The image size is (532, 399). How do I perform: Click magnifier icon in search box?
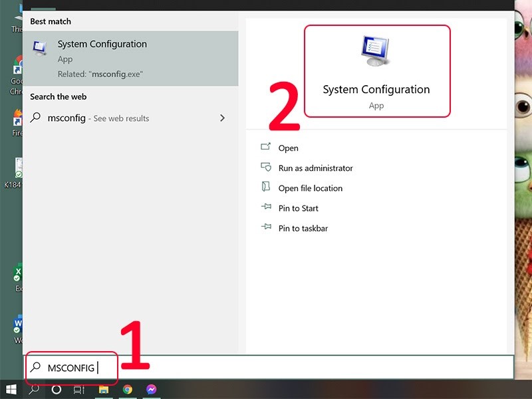35,367
